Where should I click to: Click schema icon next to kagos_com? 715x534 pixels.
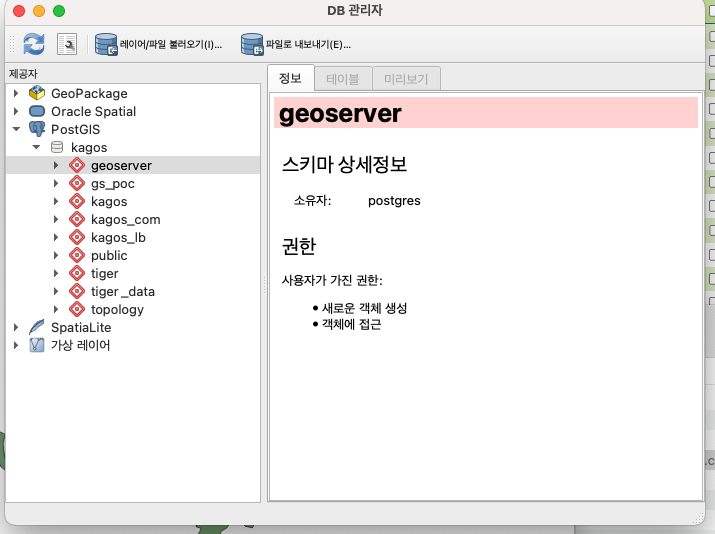[77, 219]
